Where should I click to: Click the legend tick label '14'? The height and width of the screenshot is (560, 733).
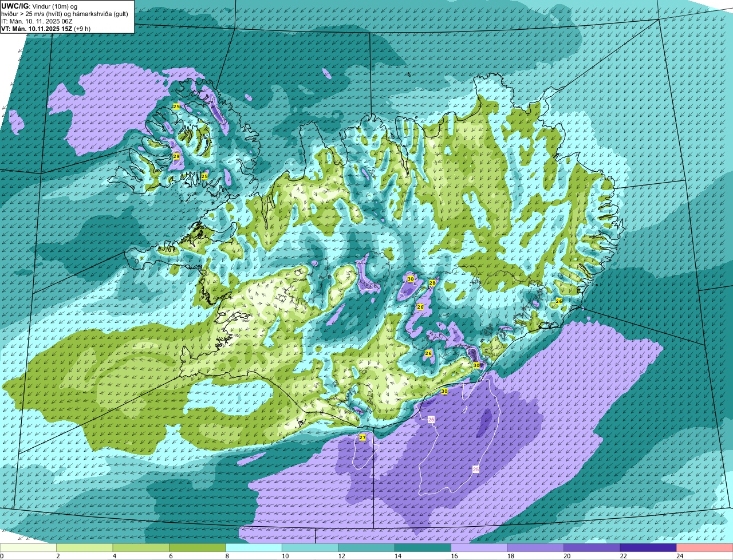[x=397, y=556]
